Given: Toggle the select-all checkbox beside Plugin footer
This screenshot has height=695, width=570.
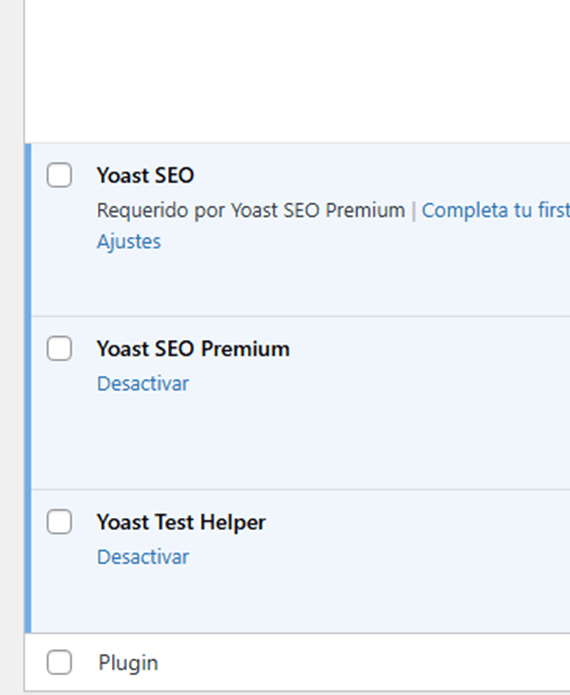Looking at the screenshot, I should pos(59,662).
